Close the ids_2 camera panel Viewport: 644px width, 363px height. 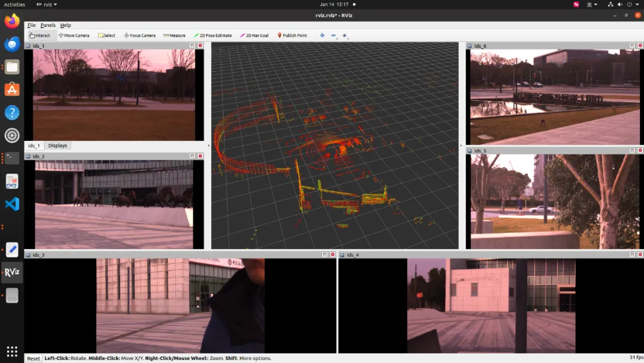coord(200,156)
